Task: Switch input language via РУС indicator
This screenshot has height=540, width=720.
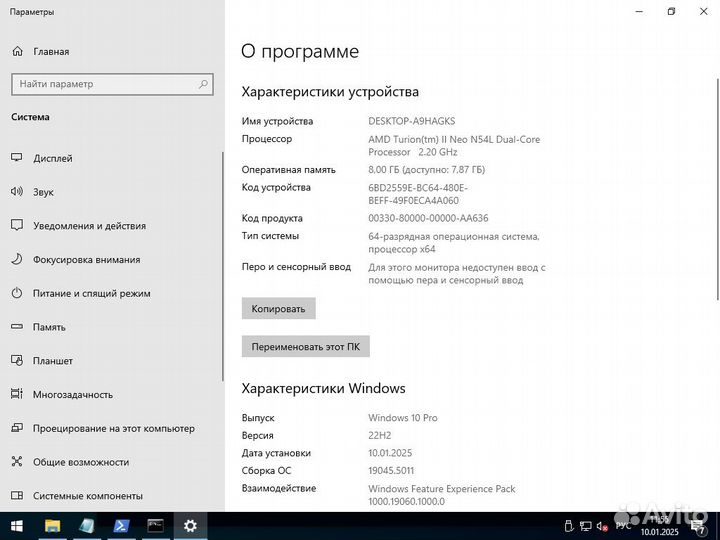Action: [623, 526]
